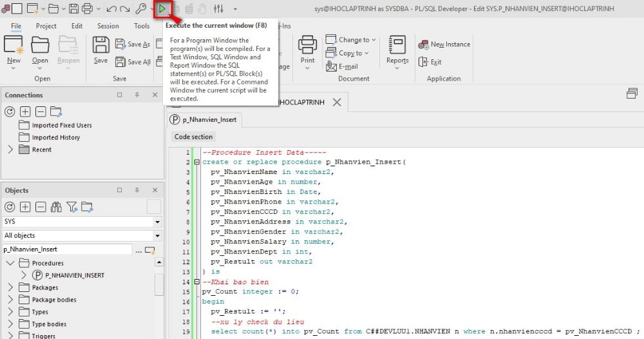Expand the Packages folder
The height and width of the screenshot is (339, 644).
10,287
